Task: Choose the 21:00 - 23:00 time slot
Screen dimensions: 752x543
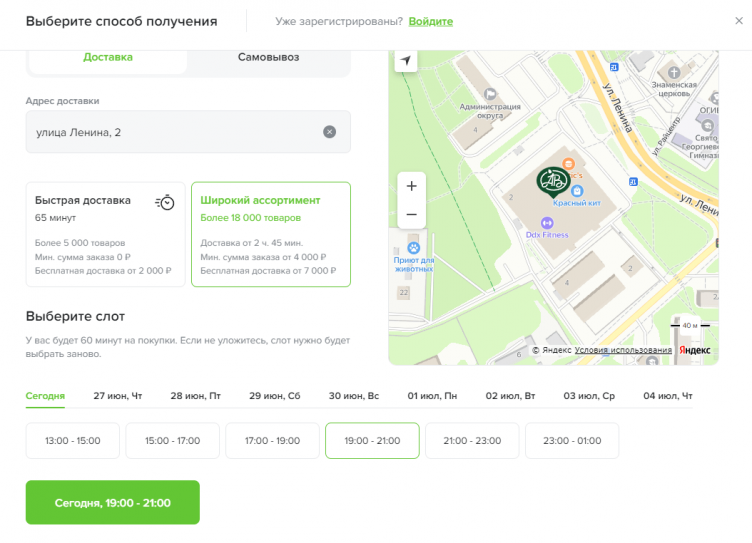Action: (x=472, y=441)
